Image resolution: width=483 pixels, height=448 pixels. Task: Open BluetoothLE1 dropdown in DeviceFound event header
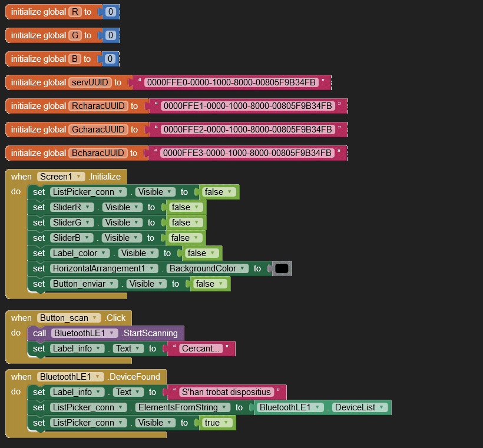pyautogui.click(x=97, y=377)
